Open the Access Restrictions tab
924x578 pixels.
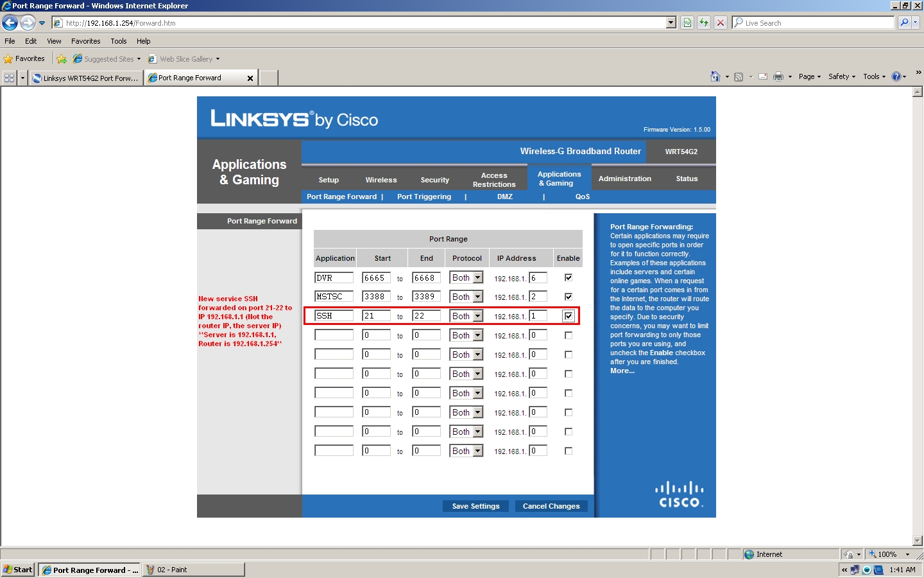pyautogui.click(x=494, y=180)
